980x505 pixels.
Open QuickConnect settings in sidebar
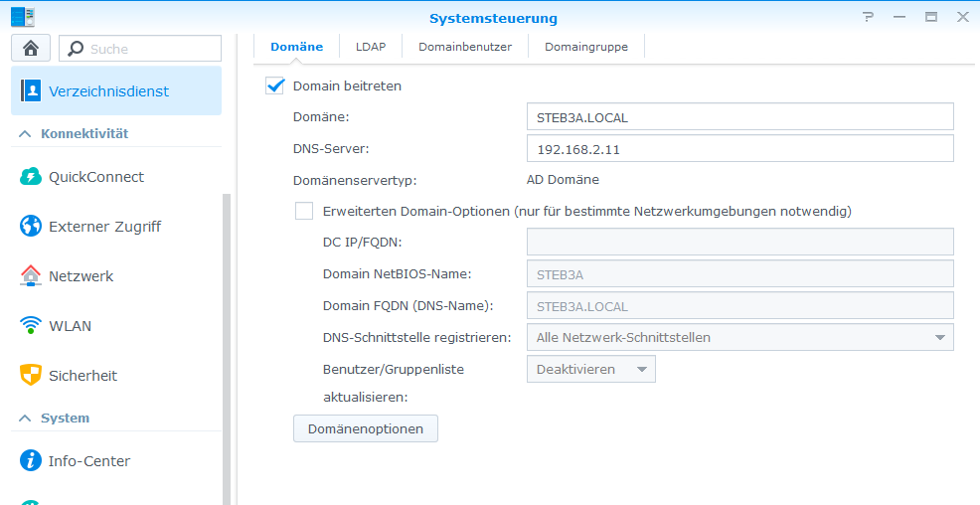pos(116,177)
